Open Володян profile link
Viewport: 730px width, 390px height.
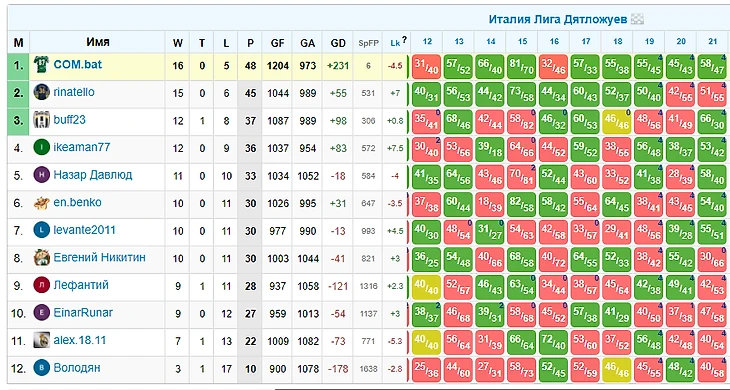pyautogui.click(x=77, y=368)
